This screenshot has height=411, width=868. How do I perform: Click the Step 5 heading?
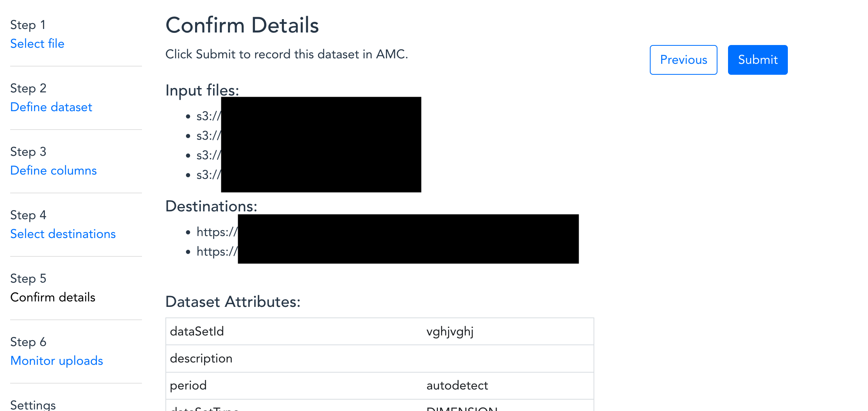click(x=28, y=278)
